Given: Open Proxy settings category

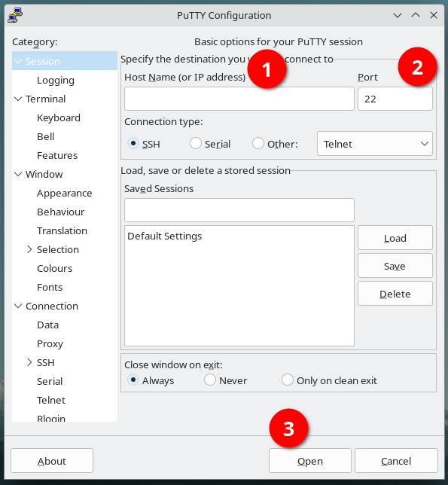Looking at the screenshot, I should (x=50, y=343).
